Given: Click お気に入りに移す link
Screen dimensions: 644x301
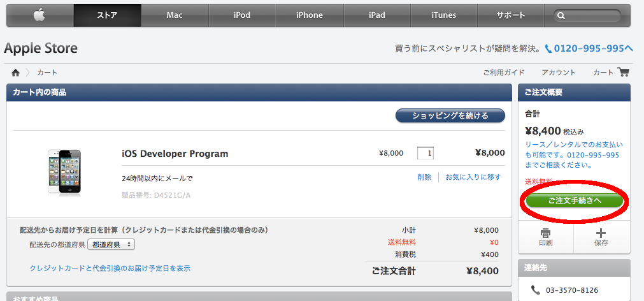Looking at the screenshot, I should [473, 177].
